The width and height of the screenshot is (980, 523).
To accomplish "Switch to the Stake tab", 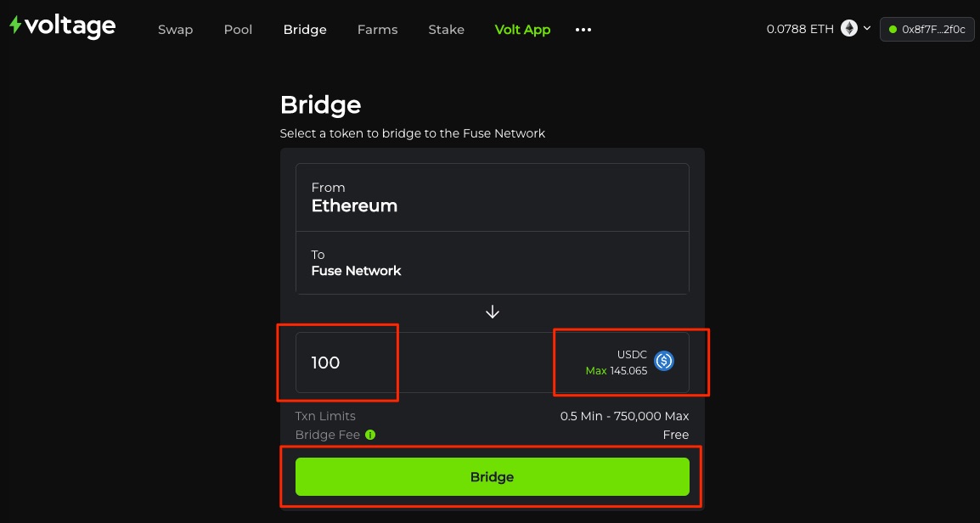I will (446, 30).
